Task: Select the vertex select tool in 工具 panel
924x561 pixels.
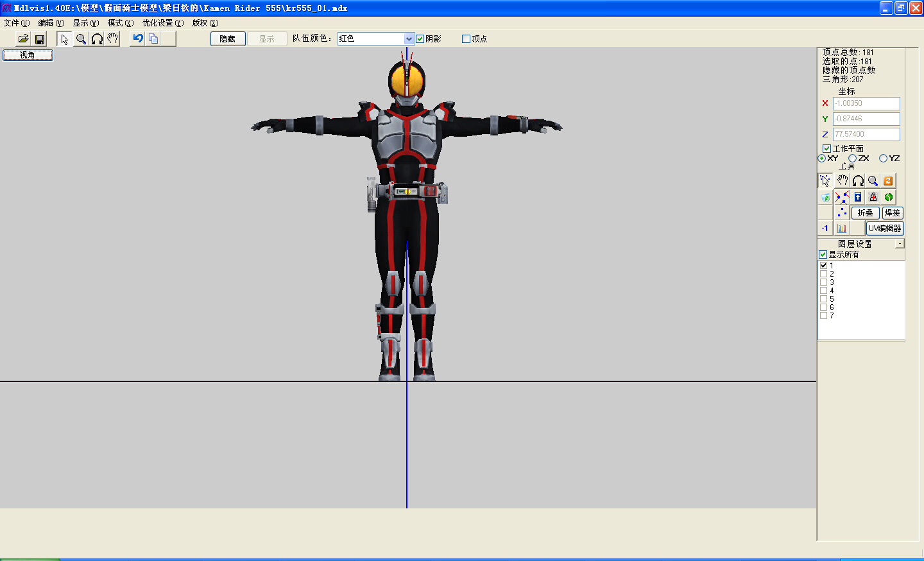Action: [825, 181]
